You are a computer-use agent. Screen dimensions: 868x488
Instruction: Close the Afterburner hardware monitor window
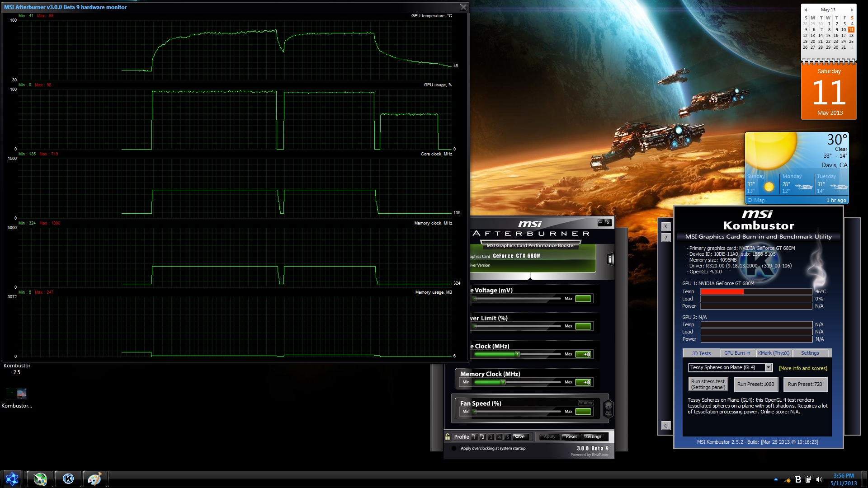tap(463, 7)
